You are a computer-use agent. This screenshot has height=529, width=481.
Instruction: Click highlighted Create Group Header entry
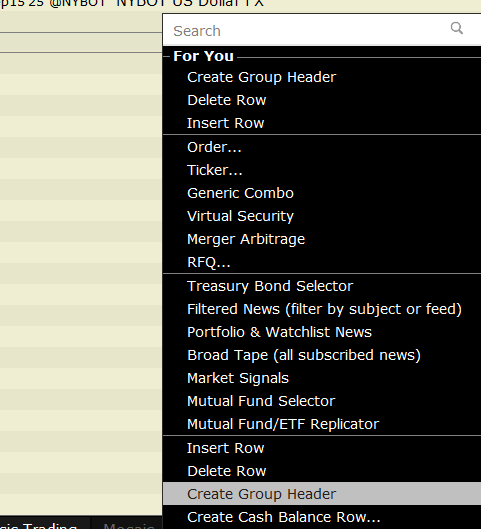322,494
